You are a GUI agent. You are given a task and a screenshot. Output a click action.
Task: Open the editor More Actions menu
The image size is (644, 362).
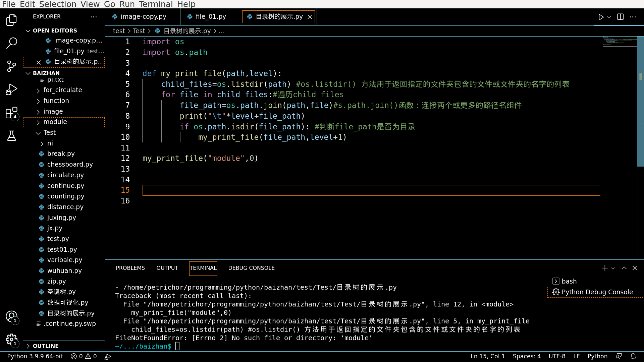tap(633, 17)
